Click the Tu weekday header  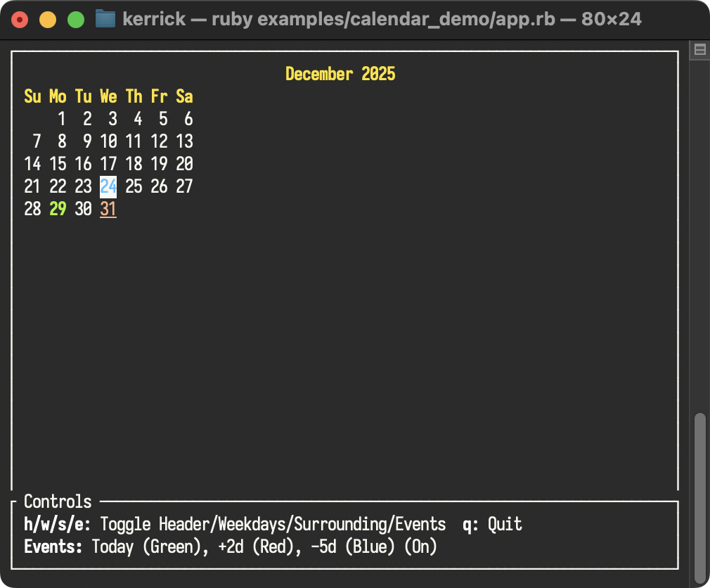[84, 96]
